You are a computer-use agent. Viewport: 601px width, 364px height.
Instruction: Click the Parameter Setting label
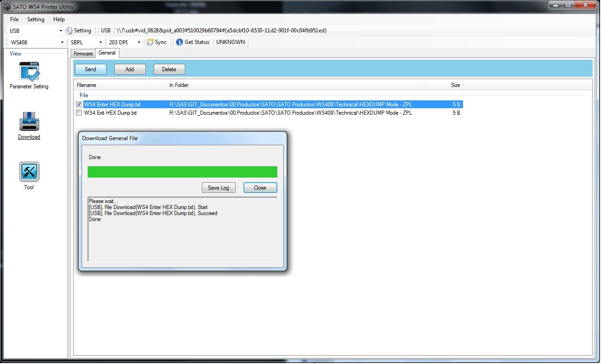[29, 86]
